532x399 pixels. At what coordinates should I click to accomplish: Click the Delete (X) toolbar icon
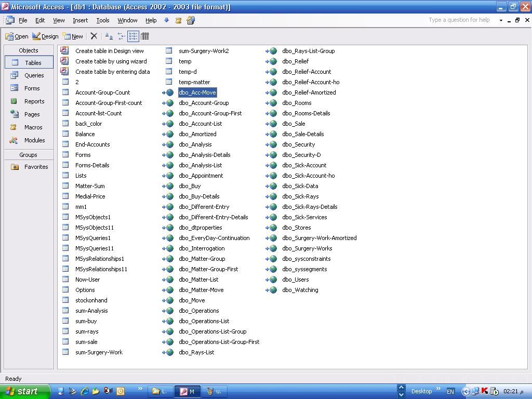click(94, 36)
